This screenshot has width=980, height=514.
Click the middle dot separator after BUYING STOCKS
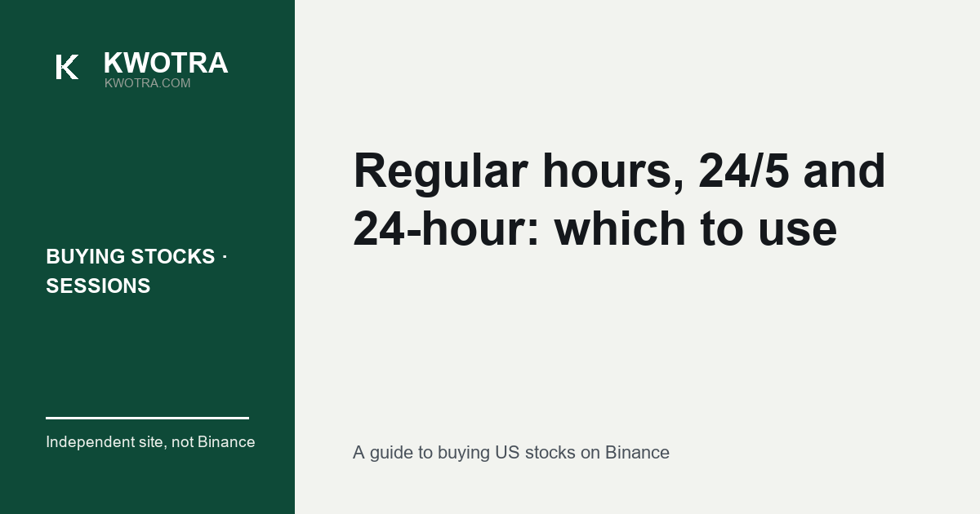[224, 256]
